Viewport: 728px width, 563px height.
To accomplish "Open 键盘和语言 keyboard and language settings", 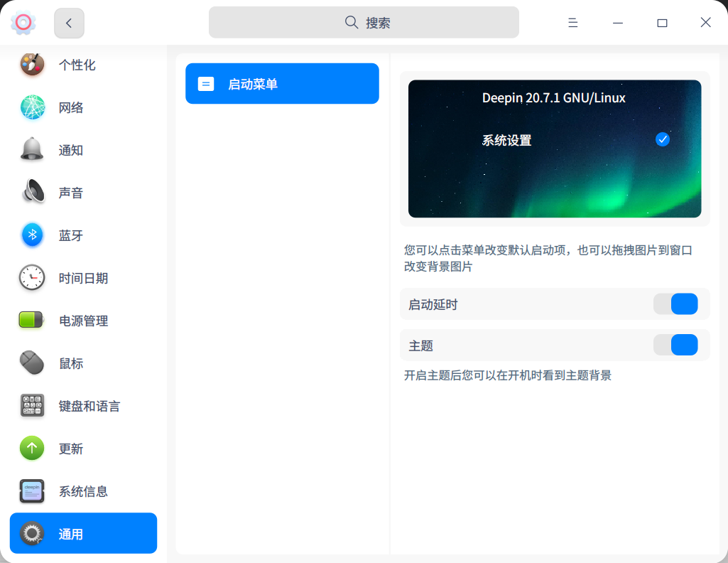I will coord(88,406).
